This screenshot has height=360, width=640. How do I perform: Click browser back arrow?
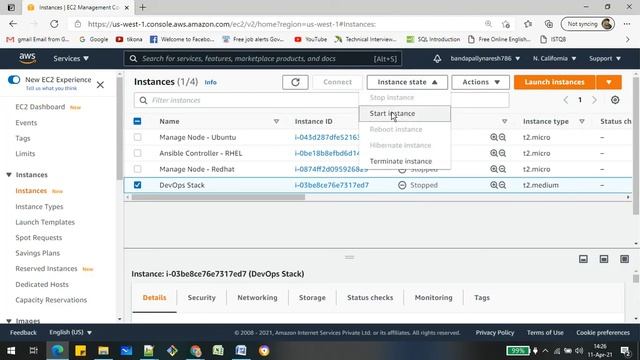tap(13, 24)
